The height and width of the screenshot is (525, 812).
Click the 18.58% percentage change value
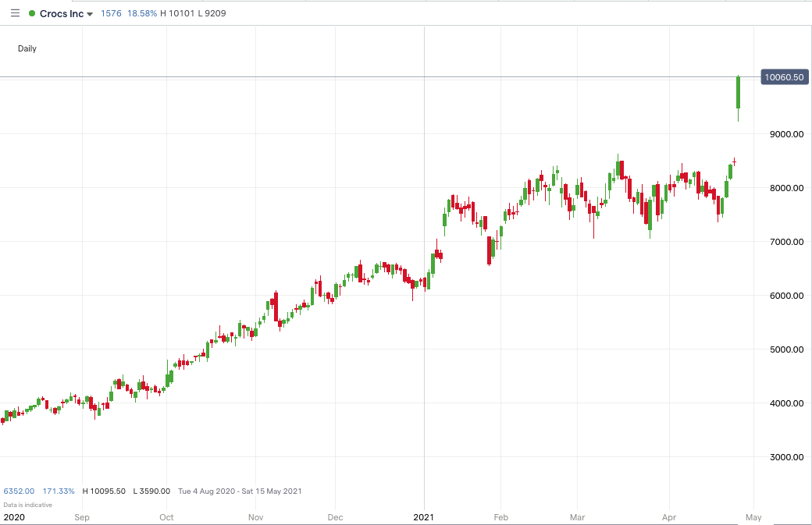coord(142,13)
